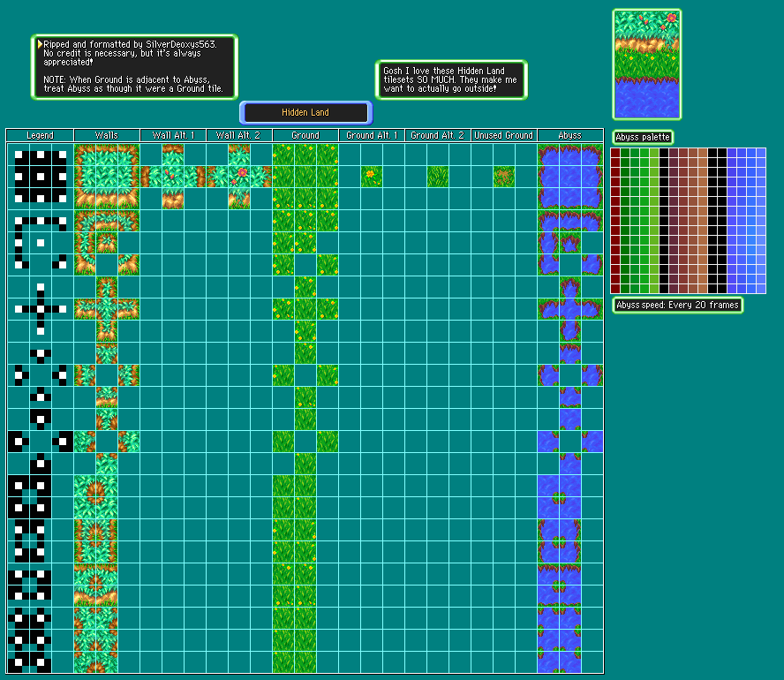Click the Abyss palette label

point(643,137)
